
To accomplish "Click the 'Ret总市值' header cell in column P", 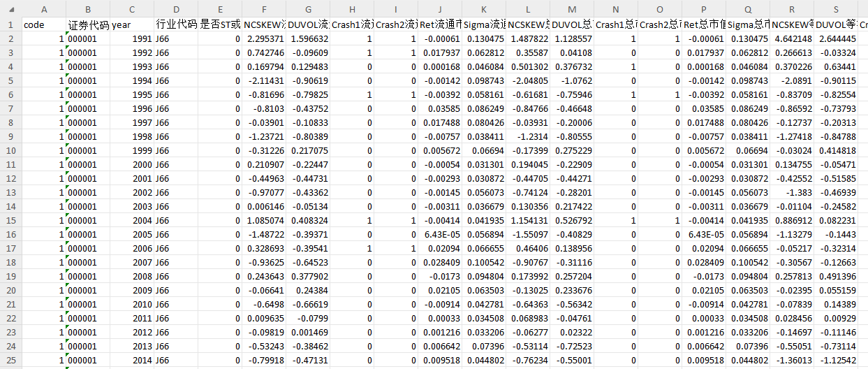I will tap(704, 24).
